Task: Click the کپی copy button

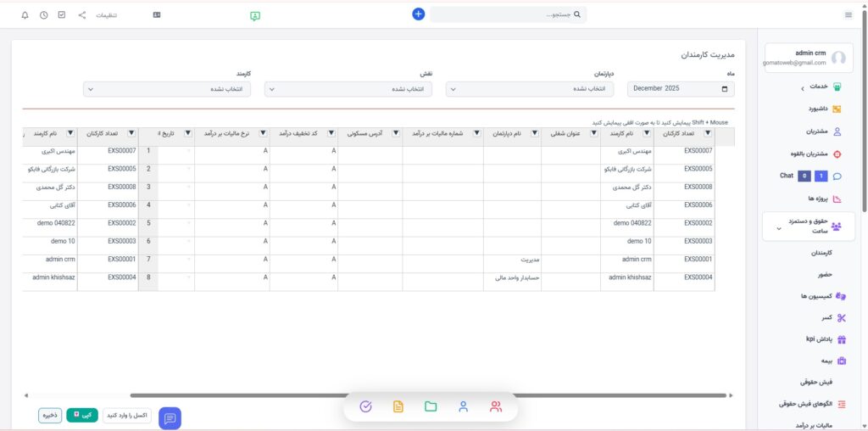Action: click(82, 416)
